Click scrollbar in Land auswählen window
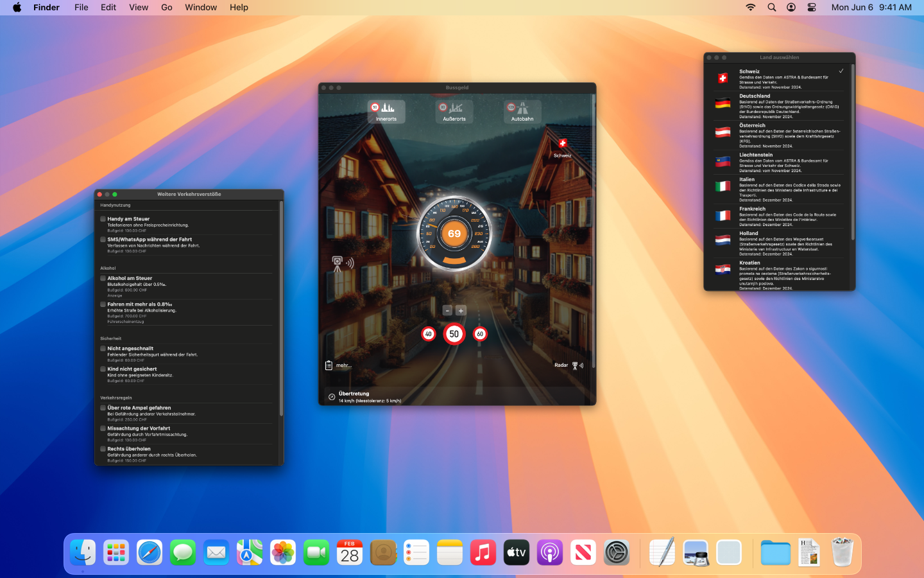This screenshot has height=578, width=924. click(853, 152)
